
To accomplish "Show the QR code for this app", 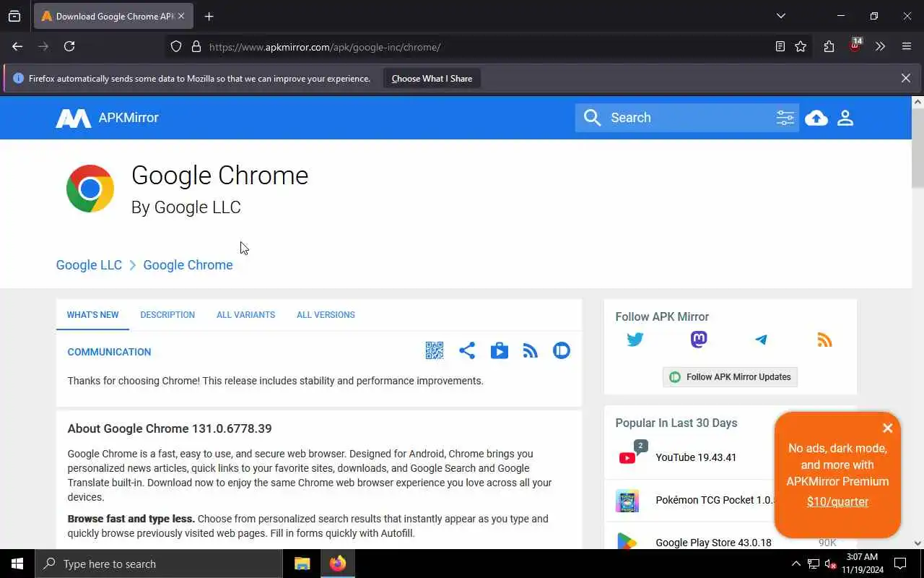I will coord(434,350).
